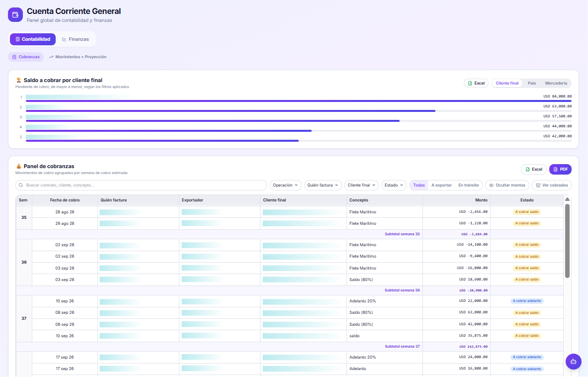588x377 pixels.
Task: Toggle the eye icon to hide amounts
Action: tap(491, 186)
